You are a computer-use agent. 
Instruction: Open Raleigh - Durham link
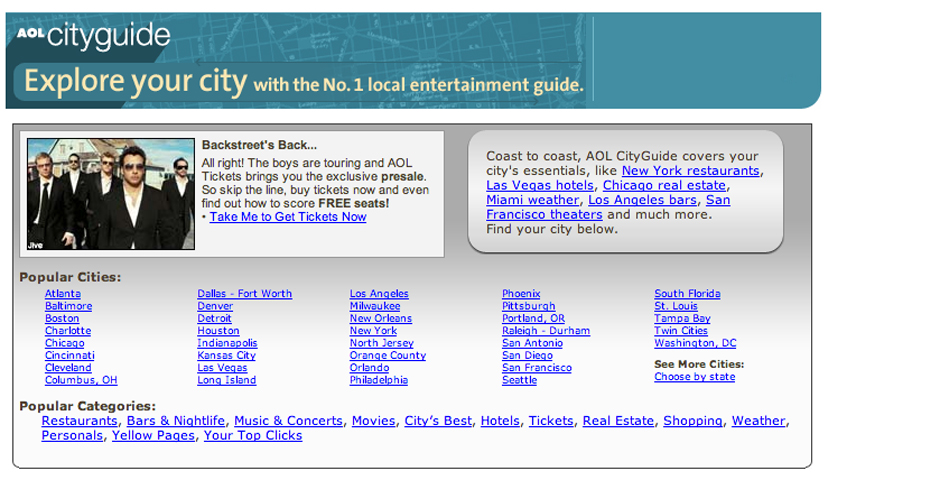coord(546,331)
